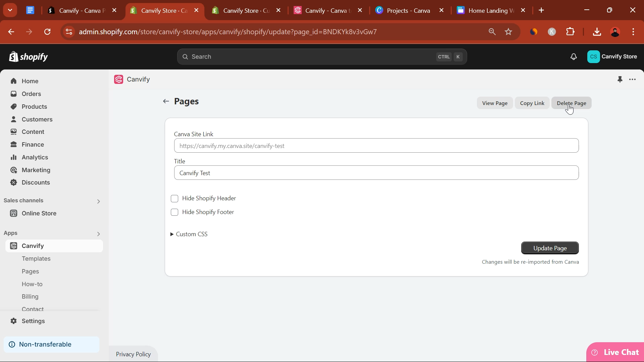The image size is (644, 362).
Task: Expand the Apps section chevron
Action: 98,234
